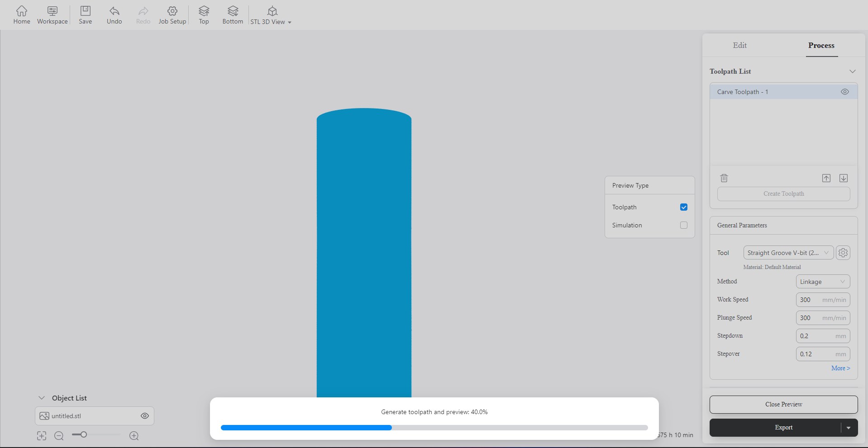
Task: Select untitled.stl in the Object List
Action: pyautogui.click(x=95, y=416)
